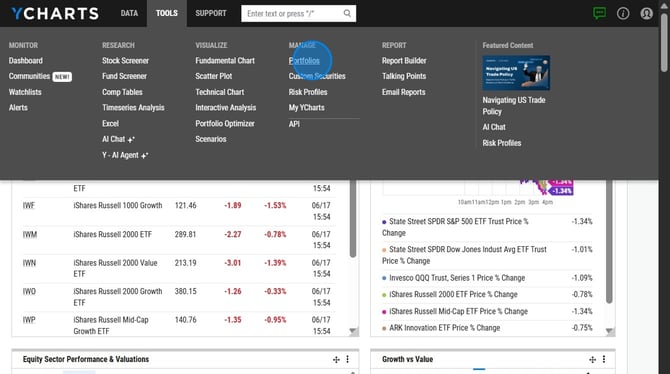Open Email Reports
The image size is (670, 374).
pyautogui.click(x=403, y=92)
